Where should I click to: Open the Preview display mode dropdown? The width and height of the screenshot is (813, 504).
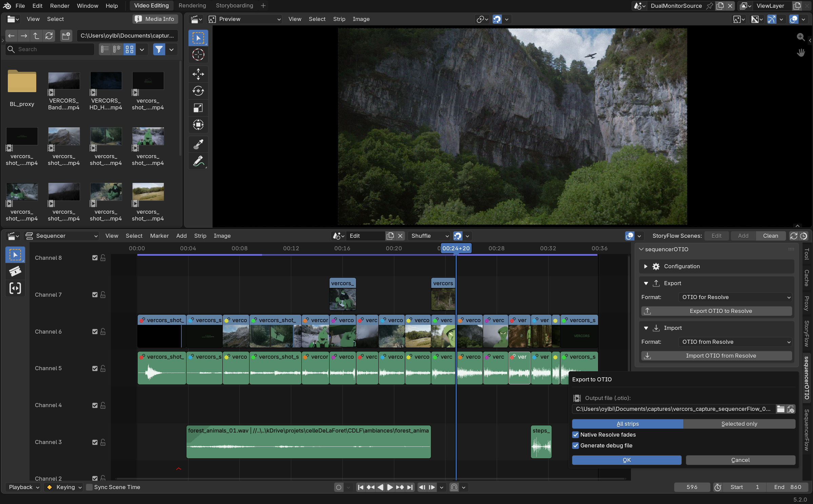[245, 19]
